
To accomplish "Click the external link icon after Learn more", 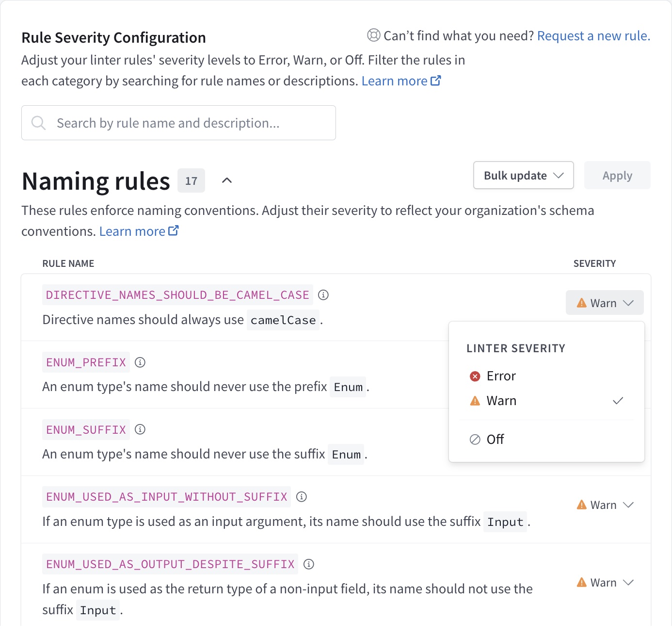I will (x=436, y=80).
